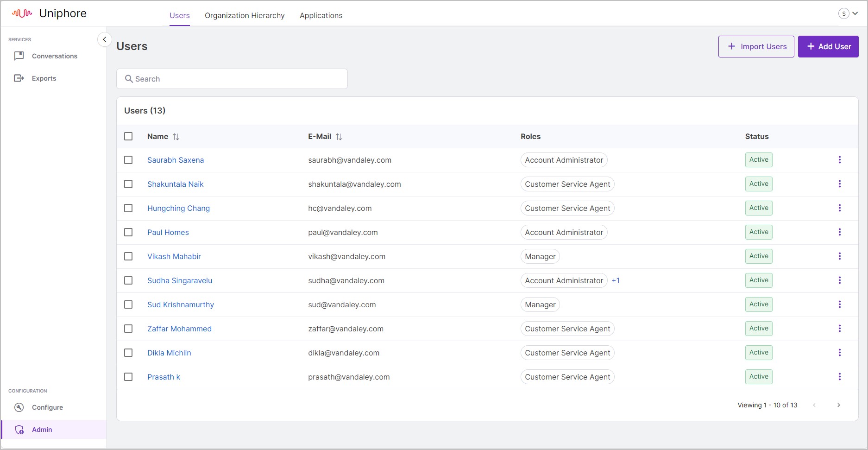
Task: Open Vikash Mahabir's user profile link
Action: coord(174,256)
